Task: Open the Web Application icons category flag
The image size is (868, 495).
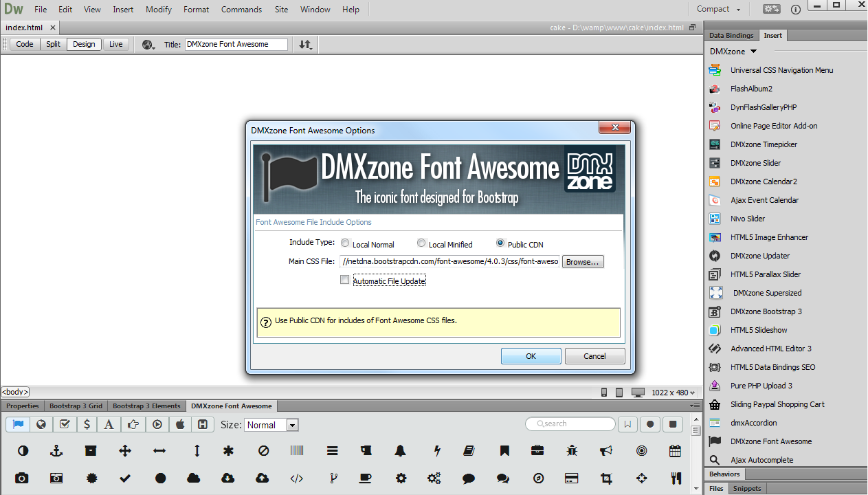Action: click(x=18, y=424)
